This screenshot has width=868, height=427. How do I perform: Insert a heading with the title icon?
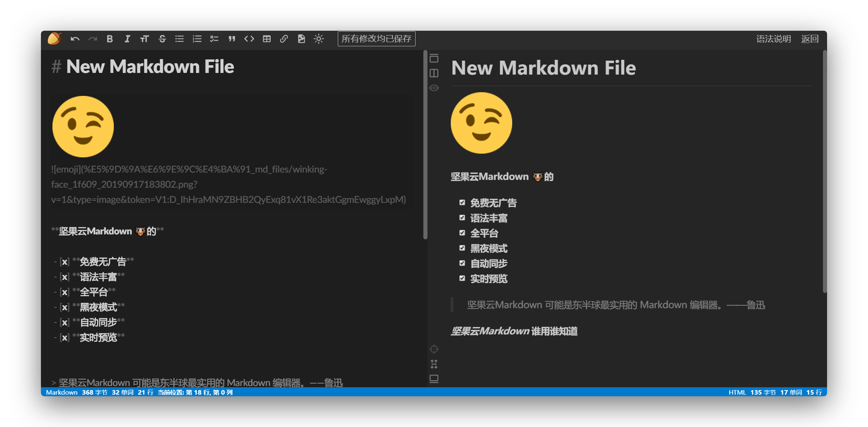(145, 39)
